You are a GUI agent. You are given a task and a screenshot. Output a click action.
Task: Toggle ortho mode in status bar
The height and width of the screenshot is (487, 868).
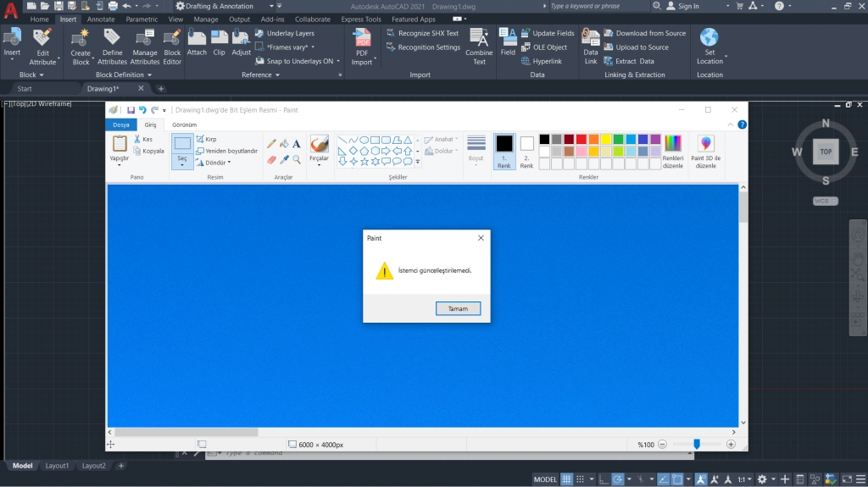pyautogui.click(x=604, y=479)
